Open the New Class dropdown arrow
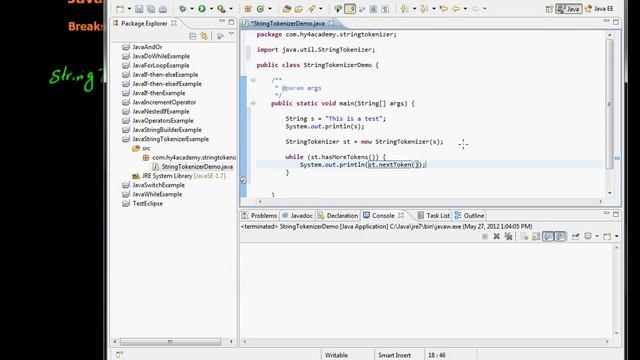The height and width of the screenshot is (360, 640). 269,9
